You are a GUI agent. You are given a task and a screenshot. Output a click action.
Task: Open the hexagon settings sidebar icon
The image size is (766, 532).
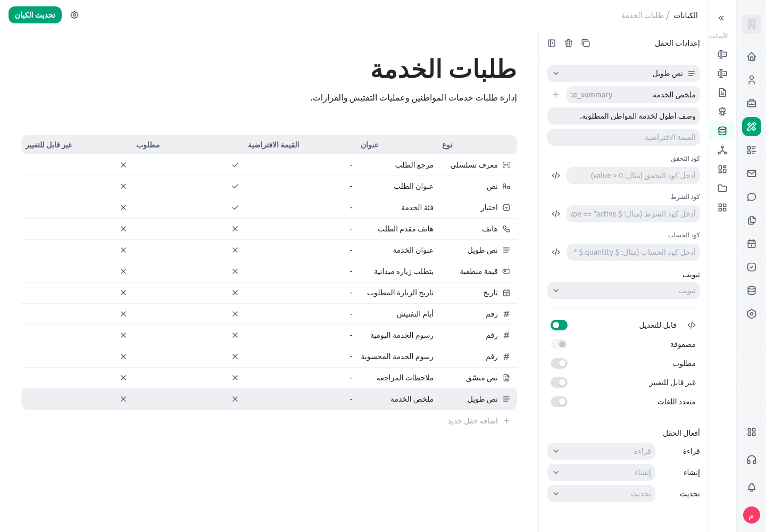coord(752,314)
